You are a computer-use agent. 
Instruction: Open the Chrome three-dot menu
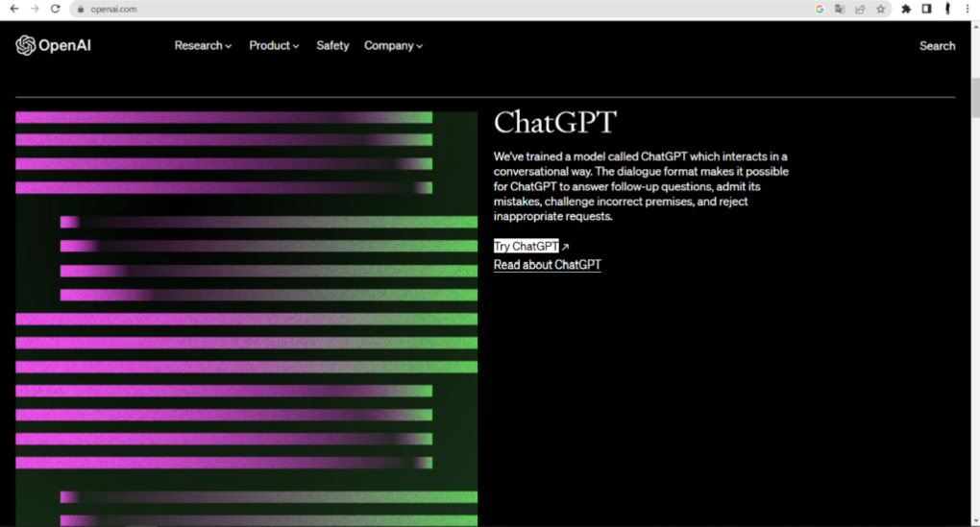click(x=968, y=9)
